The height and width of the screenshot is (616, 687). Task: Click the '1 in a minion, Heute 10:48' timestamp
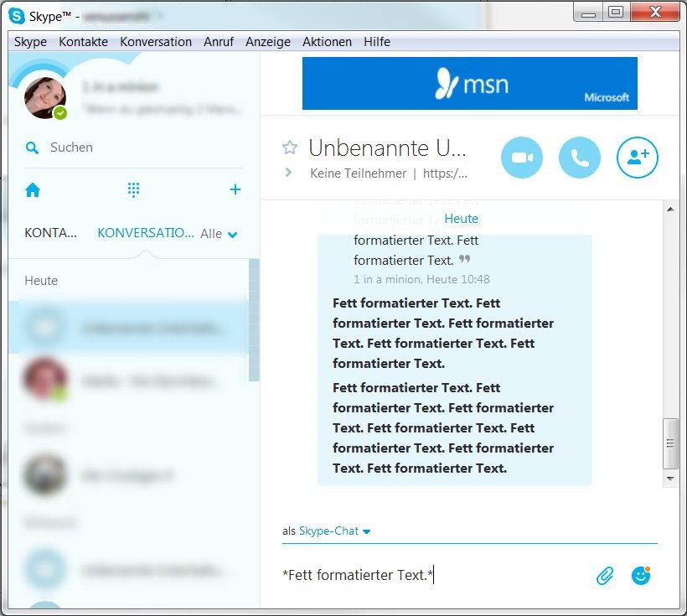click(x=421, y=279)
